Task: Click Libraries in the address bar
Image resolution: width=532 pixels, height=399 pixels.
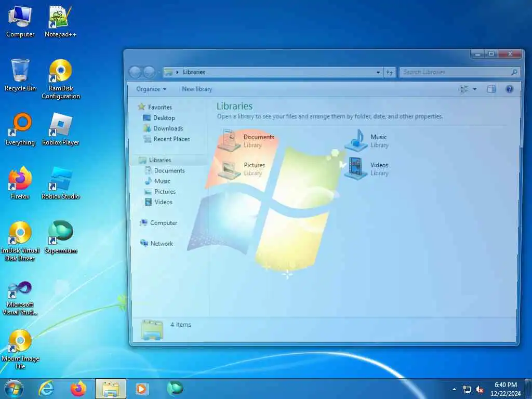Action: 194,72
